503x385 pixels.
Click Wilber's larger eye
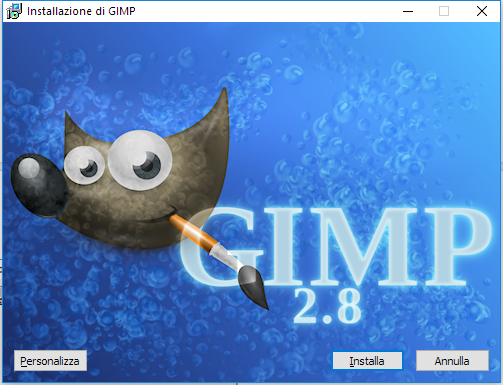(x=140, y=160)
